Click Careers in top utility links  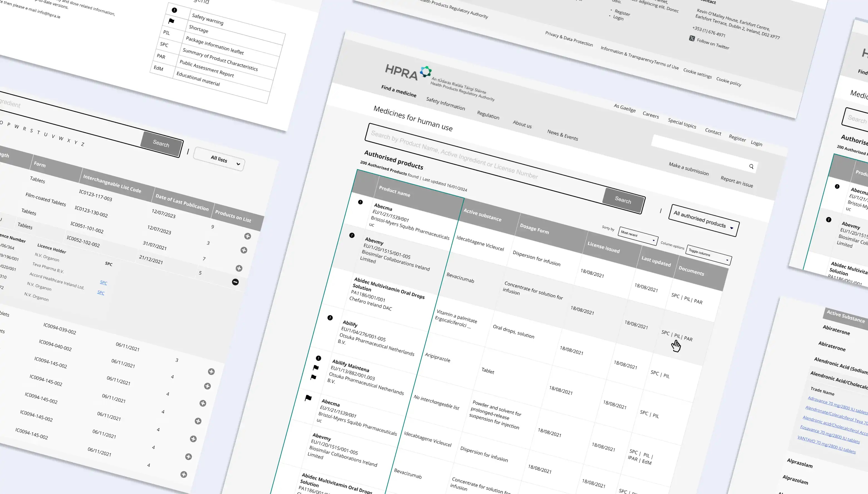coord(651,115)
